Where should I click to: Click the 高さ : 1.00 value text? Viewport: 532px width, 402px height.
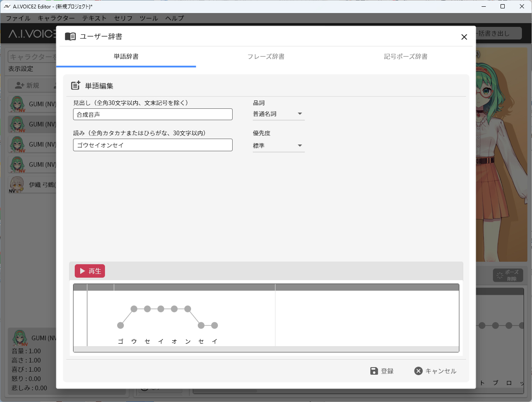[26, 360]
